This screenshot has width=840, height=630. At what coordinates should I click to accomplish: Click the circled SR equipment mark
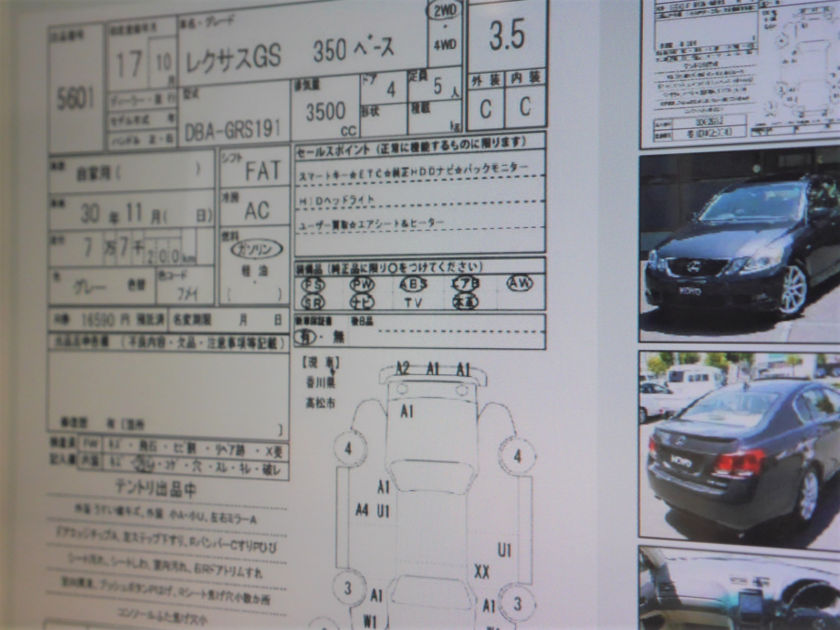click(x=313, y=302)
